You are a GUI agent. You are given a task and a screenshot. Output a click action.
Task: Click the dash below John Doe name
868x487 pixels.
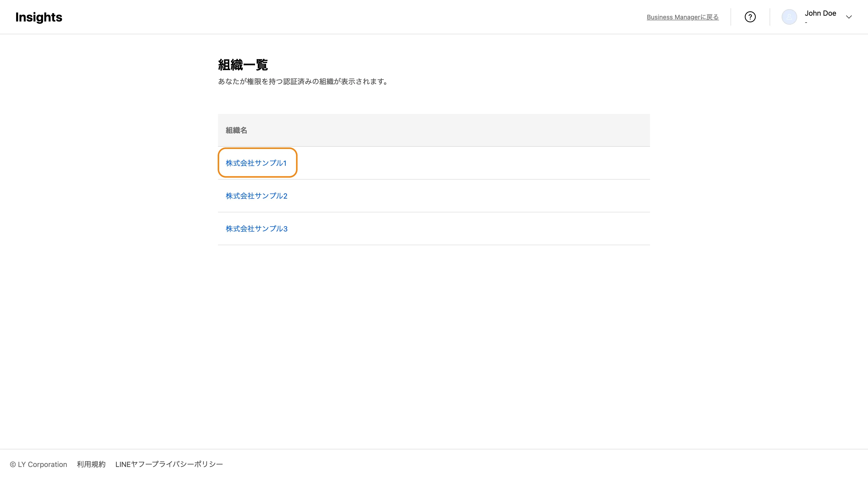806,23
